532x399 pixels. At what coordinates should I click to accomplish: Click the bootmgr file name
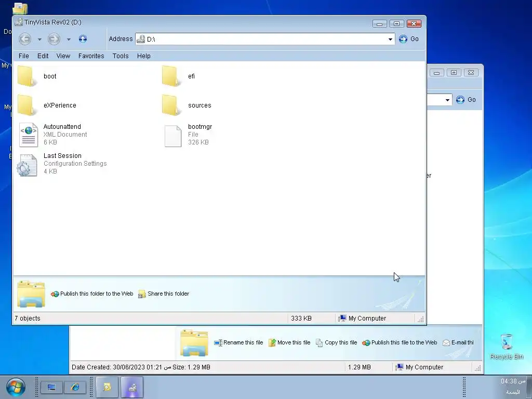tap(200, 127)
